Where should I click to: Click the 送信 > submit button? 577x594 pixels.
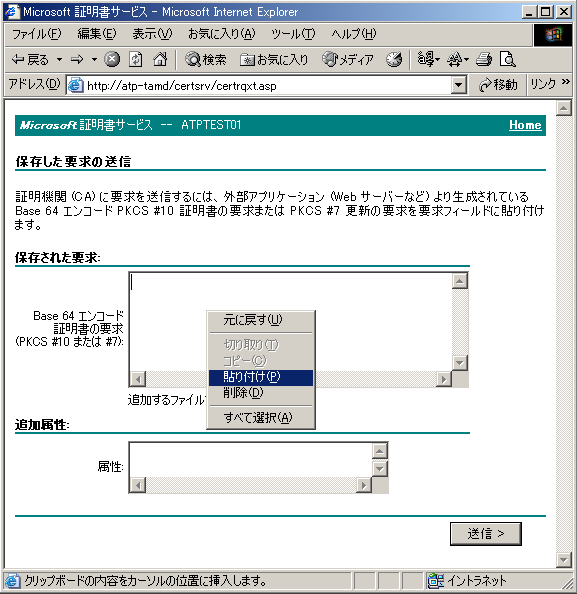tap(486, 534)
